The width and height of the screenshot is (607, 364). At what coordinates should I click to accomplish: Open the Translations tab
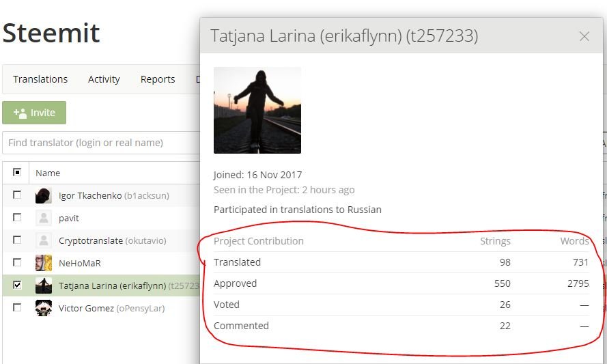(40, 79)
